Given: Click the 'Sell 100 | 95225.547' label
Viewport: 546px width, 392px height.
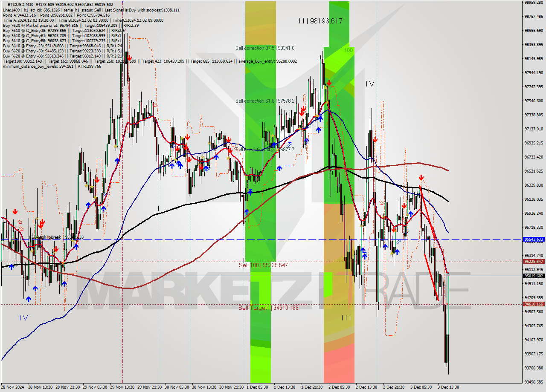Looking at the screenshot, I should (x=263, y=265).
